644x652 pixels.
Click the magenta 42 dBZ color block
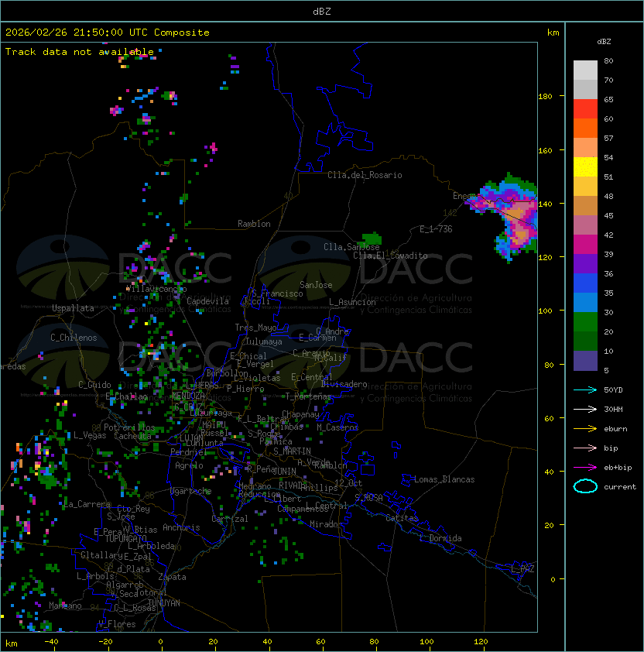pos(585,244)
